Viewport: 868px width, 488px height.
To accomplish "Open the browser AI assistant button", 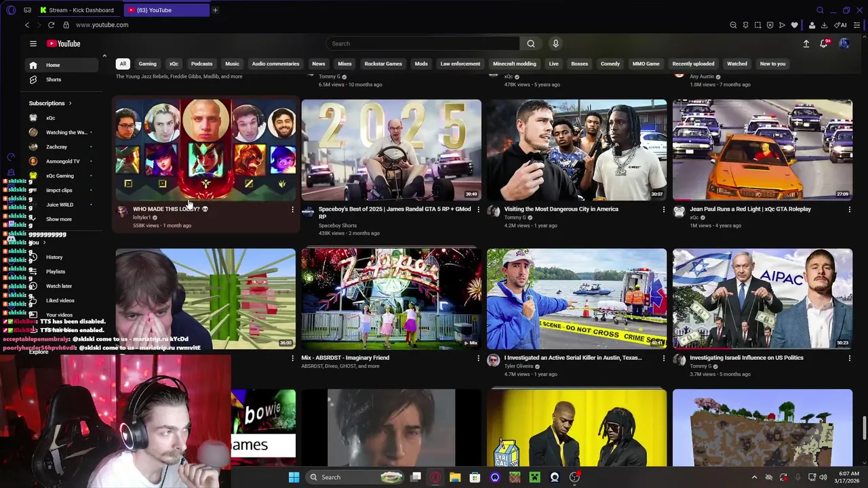I will pos(840,25).
